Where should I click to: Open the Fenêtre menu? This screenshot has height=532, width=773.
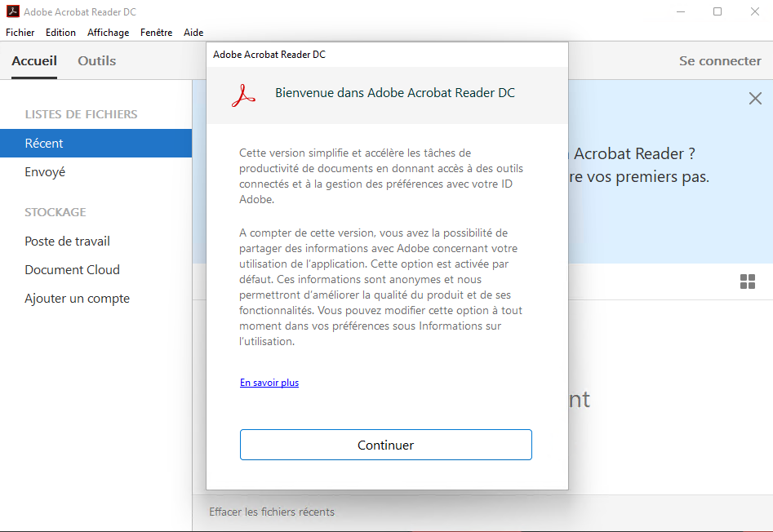156,33
